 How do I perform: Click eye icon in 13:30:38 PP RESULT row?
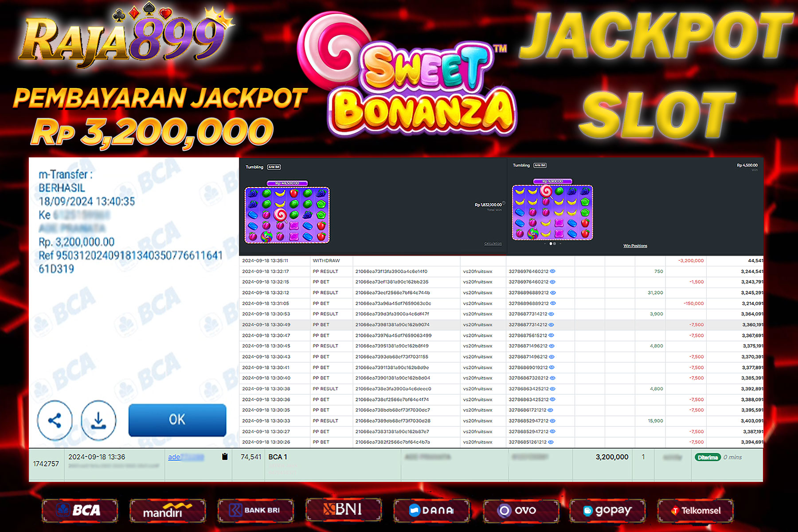(x=552, y=389)
